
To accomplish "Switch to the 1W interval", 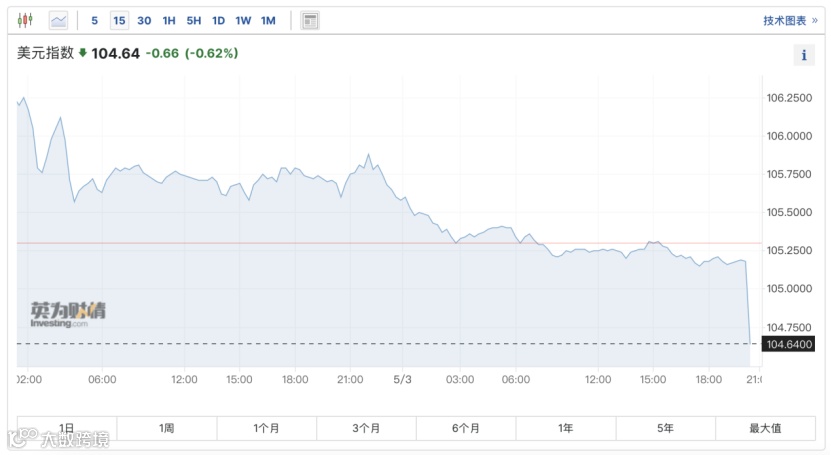I will pyautogui.click(x=243, y=21).
